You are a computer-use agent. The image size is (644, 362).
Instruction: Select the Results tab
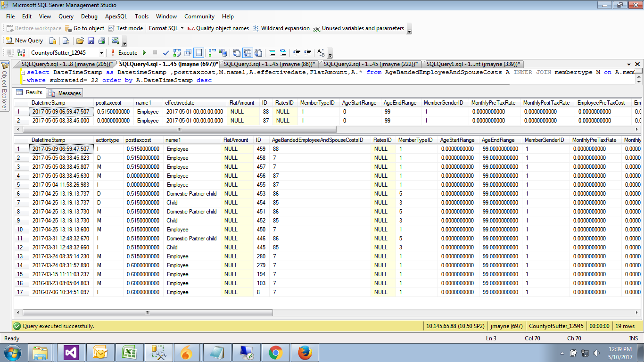point(30,92)
